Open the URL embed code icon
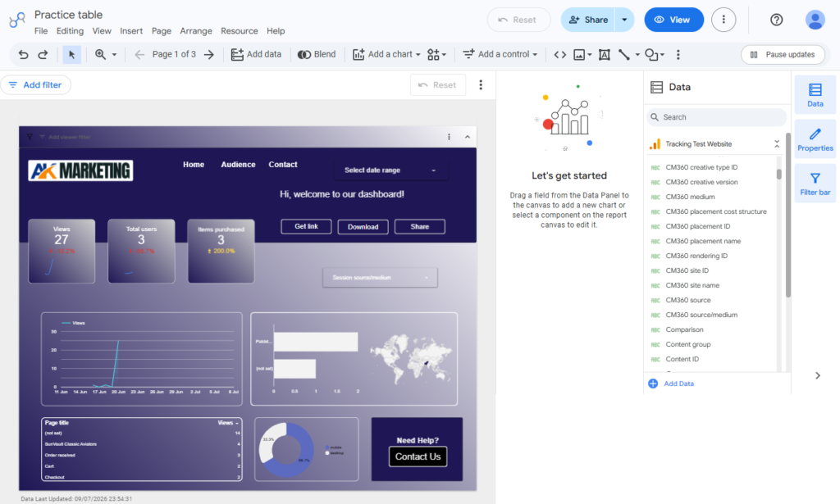This screenshot has height=504, width=840. click(559, 55)
